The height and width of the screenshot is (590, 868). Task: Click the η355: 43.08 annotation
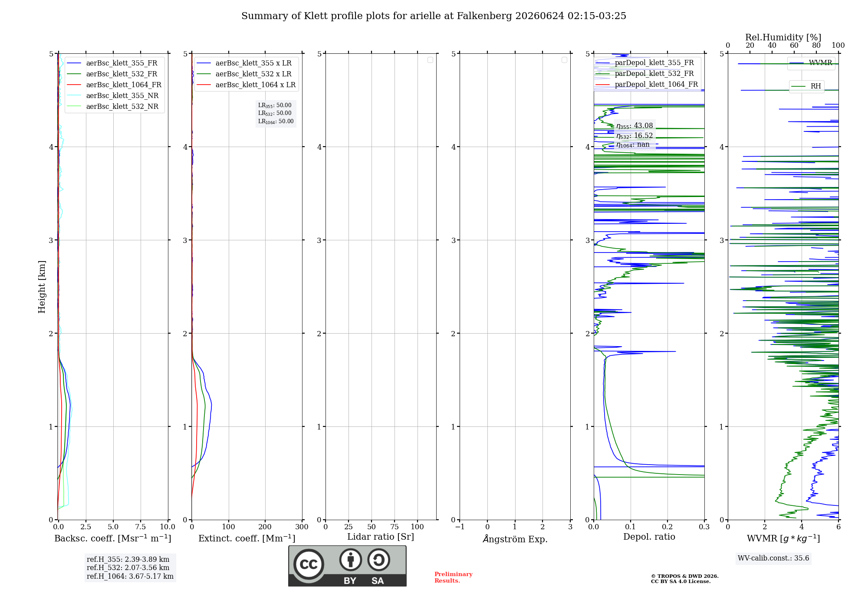point(635,126)
